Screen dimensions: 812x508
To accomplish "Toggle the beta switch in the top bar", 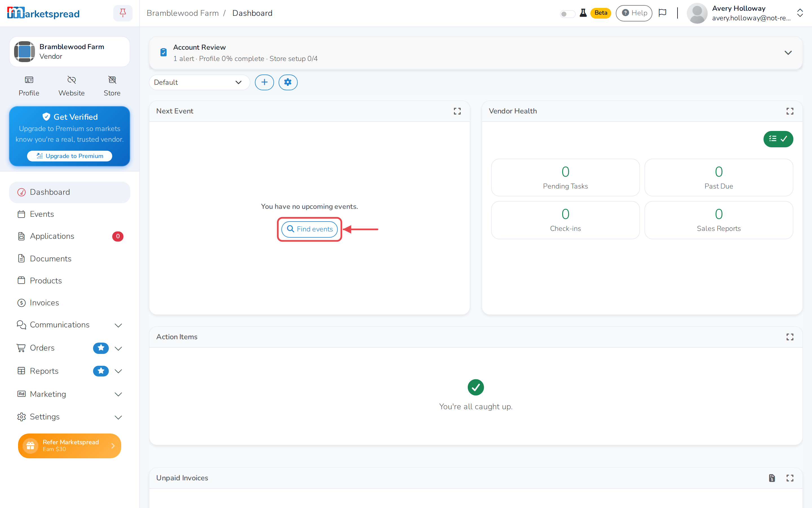I will [567, 14].
